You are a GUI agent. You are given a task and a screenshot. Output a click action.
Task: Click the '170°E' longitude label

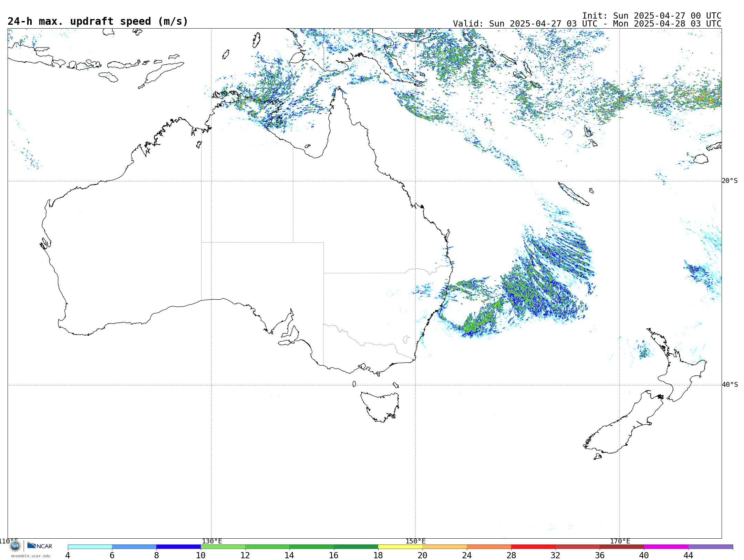620,541
